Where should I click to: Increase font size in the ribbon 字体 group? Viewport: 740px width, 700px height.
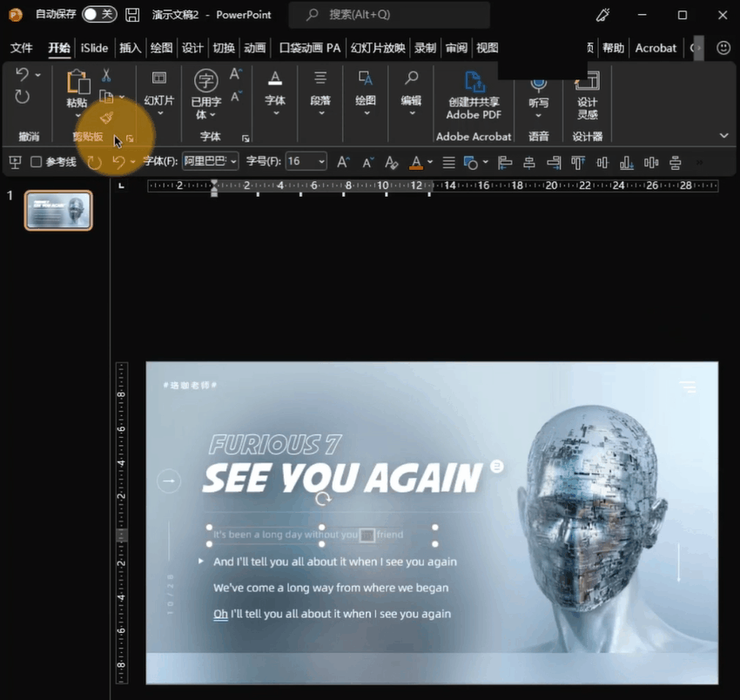[x=236, y=74]
